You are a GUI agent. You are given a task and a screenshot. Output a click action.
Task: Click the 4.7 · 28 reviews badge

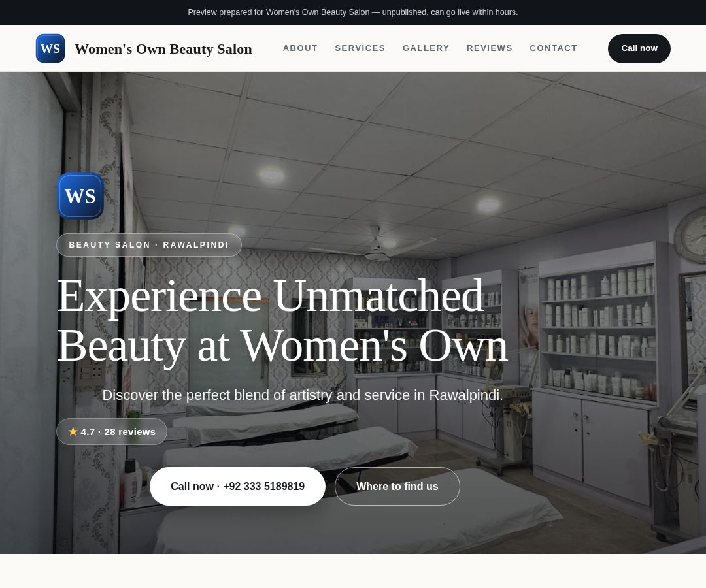click(112, 431)
